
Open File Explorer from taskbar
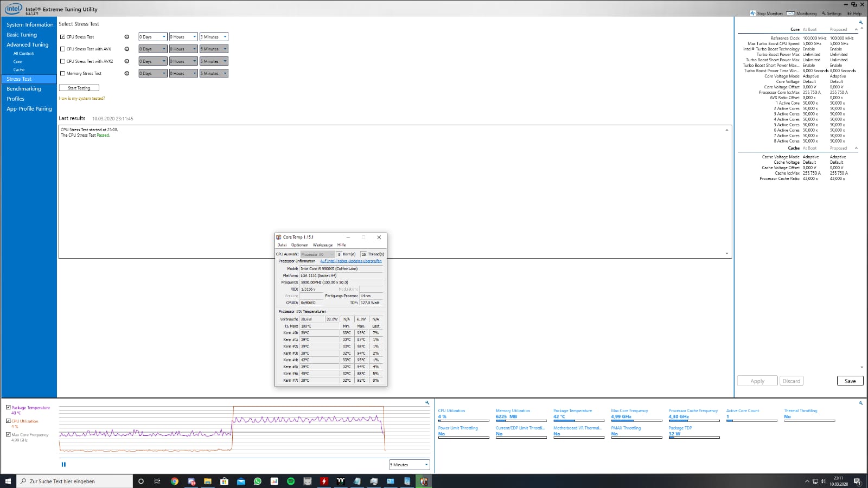(208, 481)
